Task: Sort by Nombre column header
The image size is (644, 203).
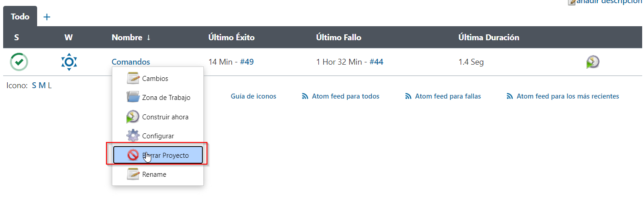Action: (x=131, y=38)
